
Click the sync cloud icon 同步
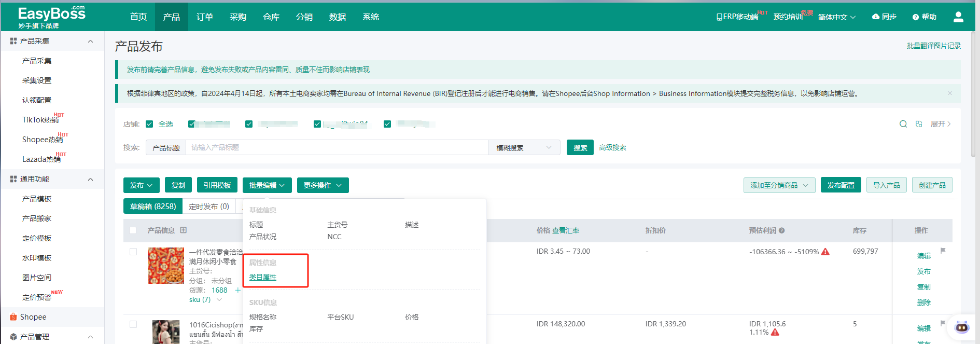coord(876,17)
